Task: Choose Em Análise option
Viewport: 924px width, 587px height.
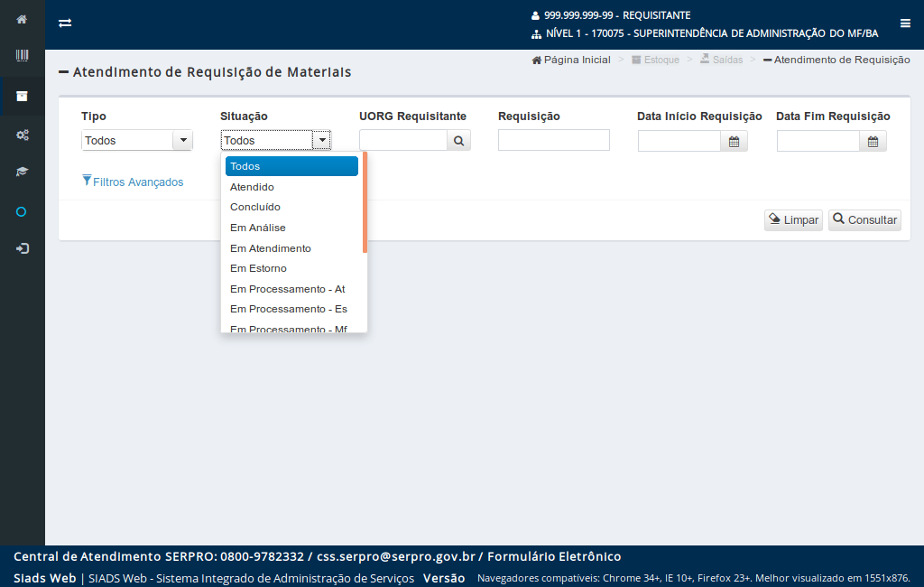Action: (x=291, y=228)
